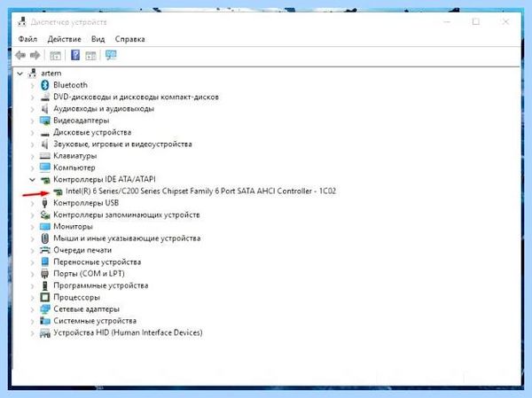The image size is (532, 398).
Task: Collapse the Контроллеры IDE ATA/ATAPI category
Action: (32, 179)
